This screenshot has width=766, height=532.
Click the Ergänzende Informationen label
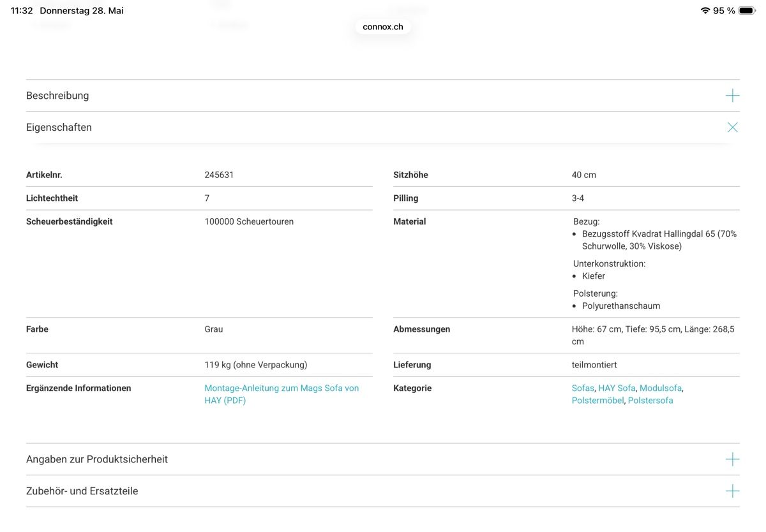(79, 388)
